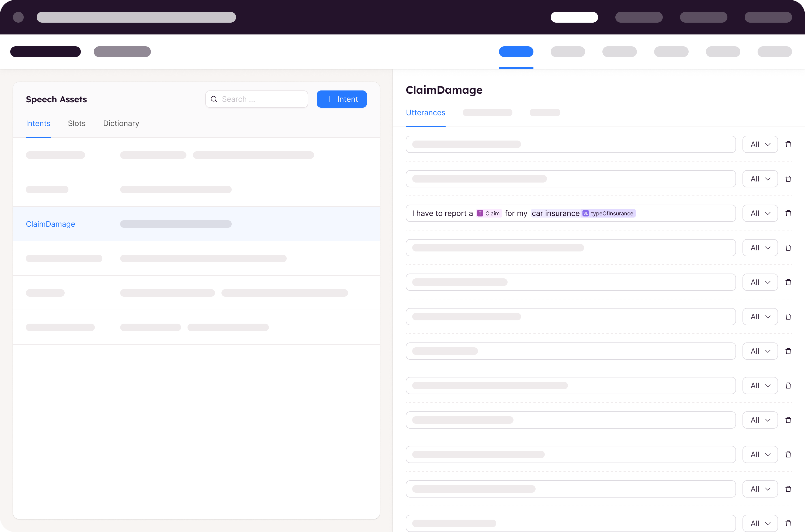Open All dropdown of the topmost utterance
The image size is (805, 532).
[x=760, y=144]
